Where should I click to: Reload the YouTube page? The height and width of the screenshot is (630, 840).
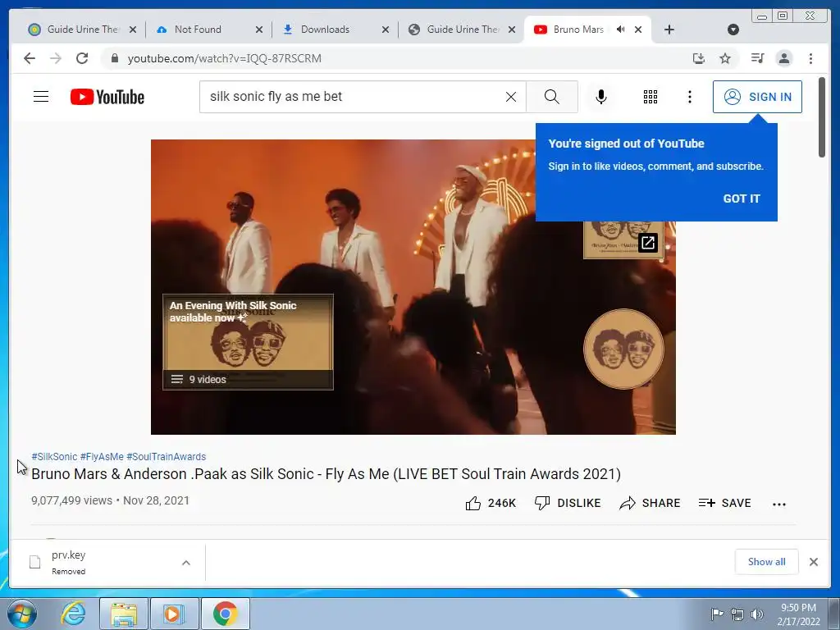pos(82,58)
